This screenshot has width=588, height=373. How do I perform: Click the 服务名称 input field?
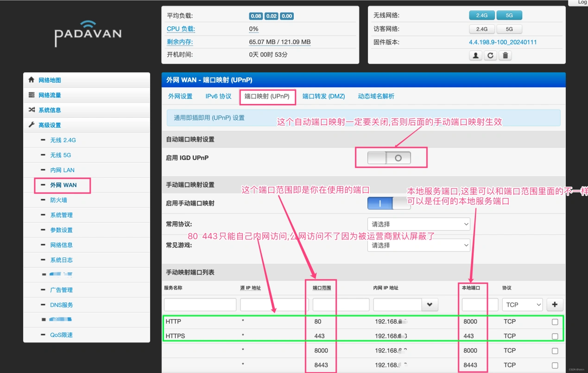tap(200, 304)
